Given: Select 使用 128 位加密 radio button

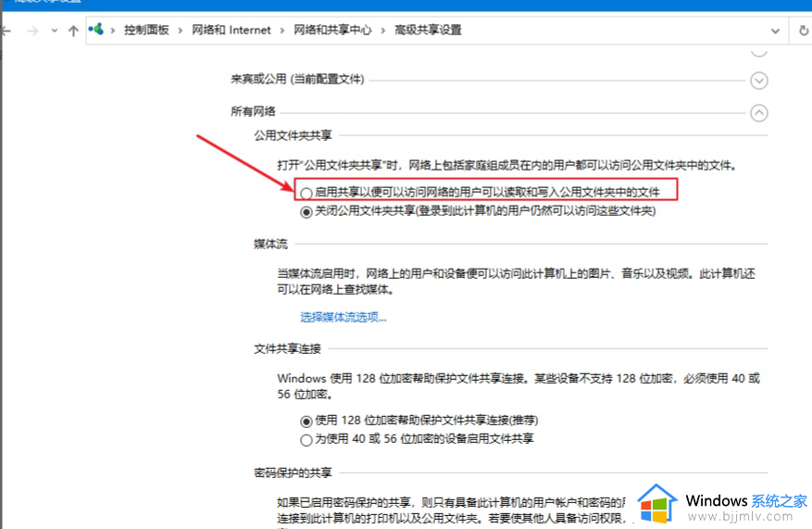Looking at the screenshot, I should coord(306,422).
